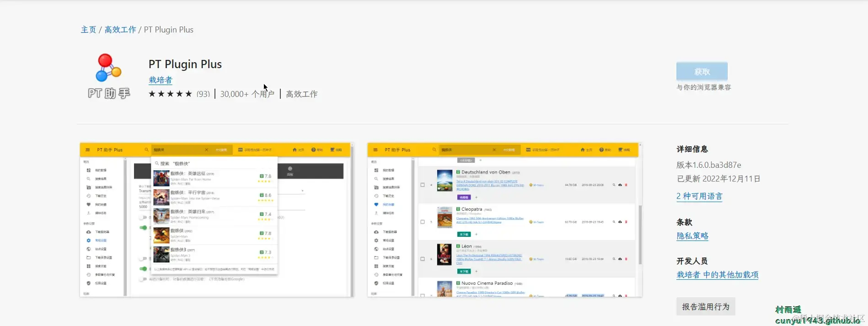
Task: Open the second screenshot listing Deutschland von Oben
Action: pyautogui.click(x=505, y=220)
